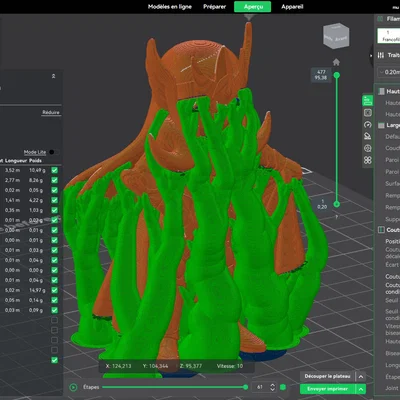
Task: Click the Envoyer imprimer button
Action: (328, 389)
